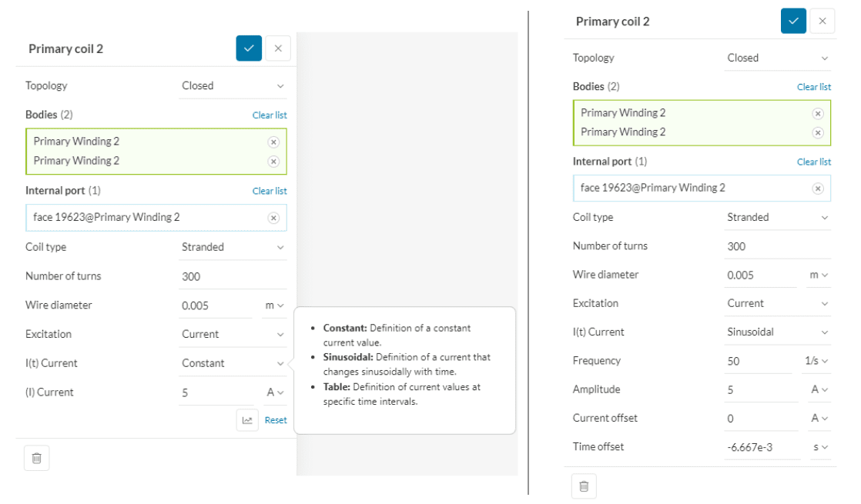Click the blue checkmark in the right panel
This screenshot has height=504, width=861.
point(793,21)
